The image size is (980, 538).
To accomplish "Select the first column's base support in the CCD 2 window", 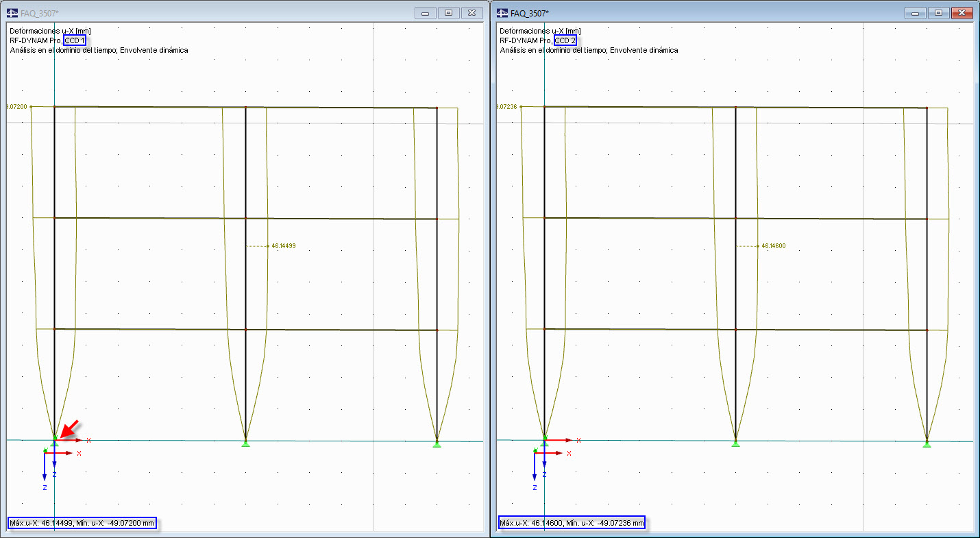I will tap(544, 442).
